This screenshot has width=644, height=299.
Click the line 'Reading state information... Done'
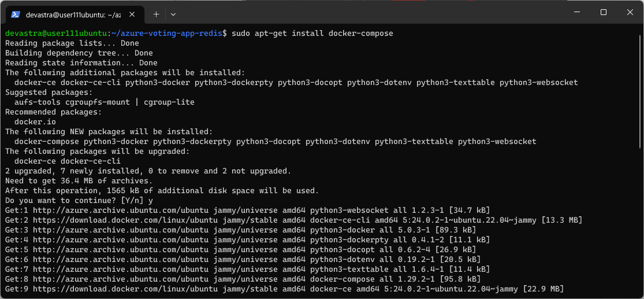pyautogui.click(x=81, y=63)
